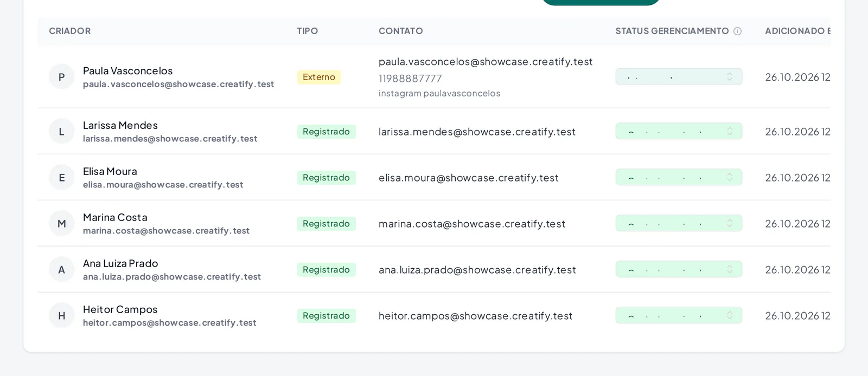Click the 26.10.2026 date in Heitor's row
The width and height of the screenshot is (868, 376).
pyautogui.click(x=797, y=316)
